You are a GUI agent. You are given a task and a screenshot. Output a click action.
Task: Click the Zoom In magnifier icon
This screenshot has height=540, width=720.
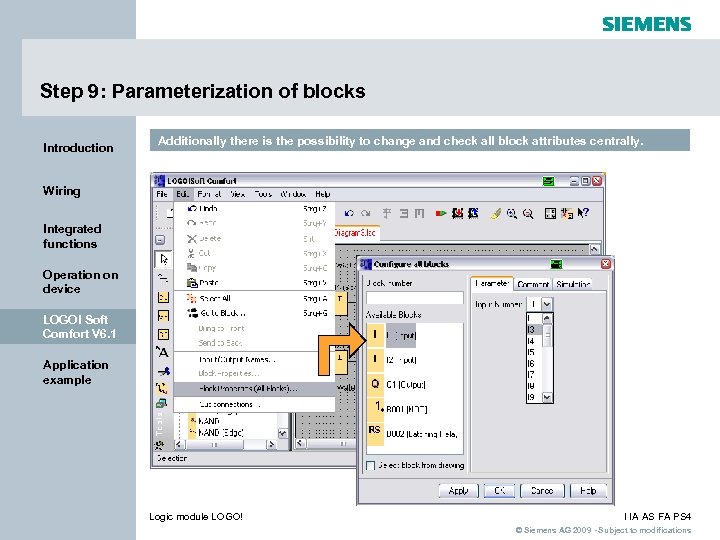[512, 213]
